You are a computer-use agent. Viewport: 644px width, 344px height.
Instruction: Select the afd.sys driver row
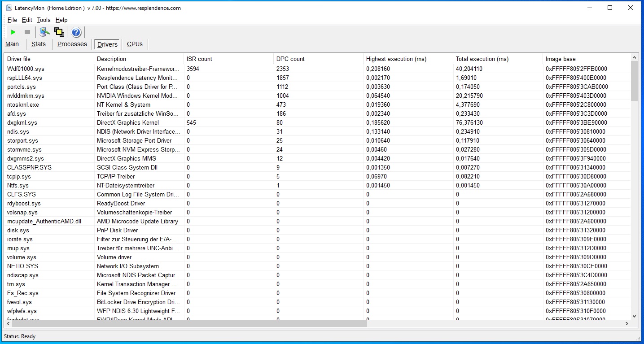point(317,113)
